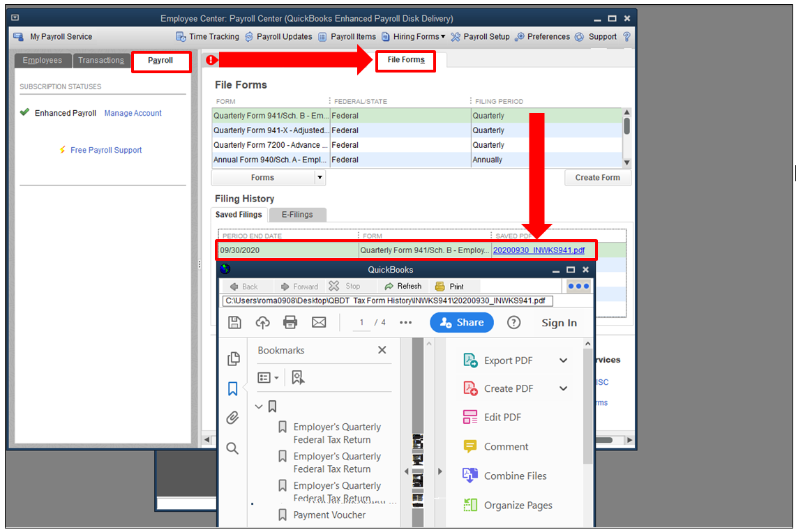Image resolution: width=796 pixels, height=532 pixels.
Task: Select Annual Form 940/Sch. A row
Action: (416, 160)
